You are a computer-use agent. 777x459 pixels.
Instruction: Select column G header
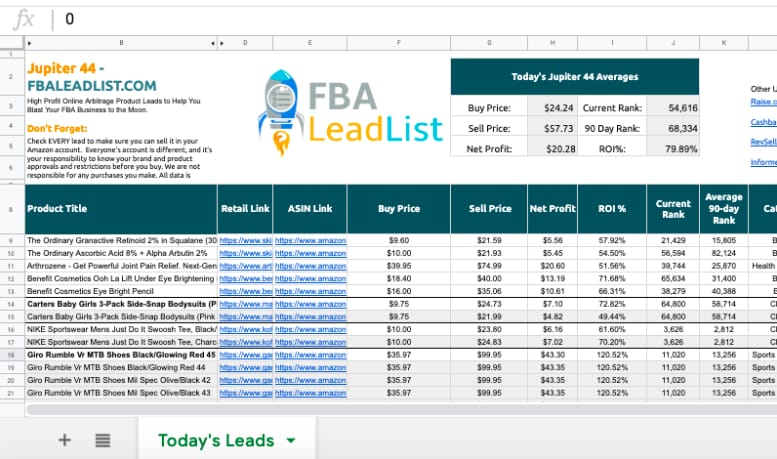489,44
